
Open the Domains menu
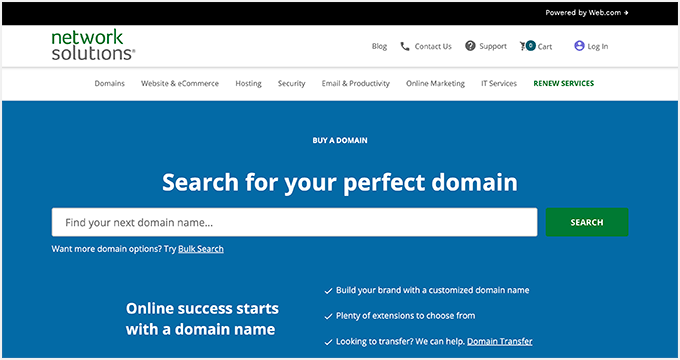point(109,83)
